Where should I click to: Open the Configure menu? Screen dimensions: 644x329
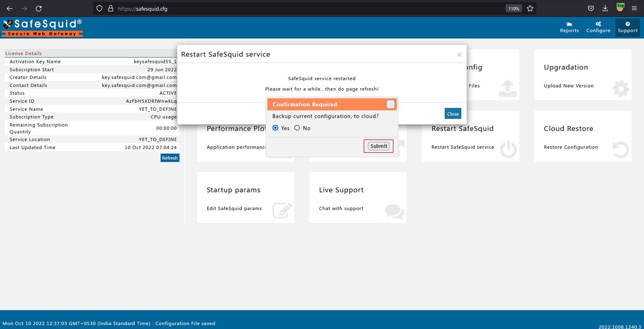point(598,27)
